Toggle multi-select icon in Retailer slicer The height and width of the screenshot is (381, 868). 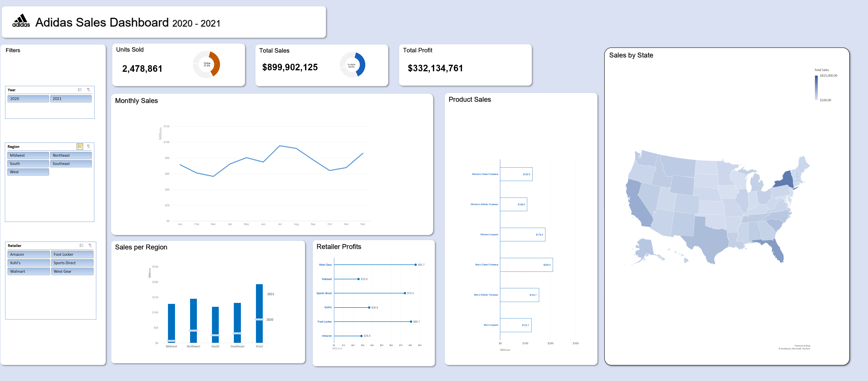(81, 245)
